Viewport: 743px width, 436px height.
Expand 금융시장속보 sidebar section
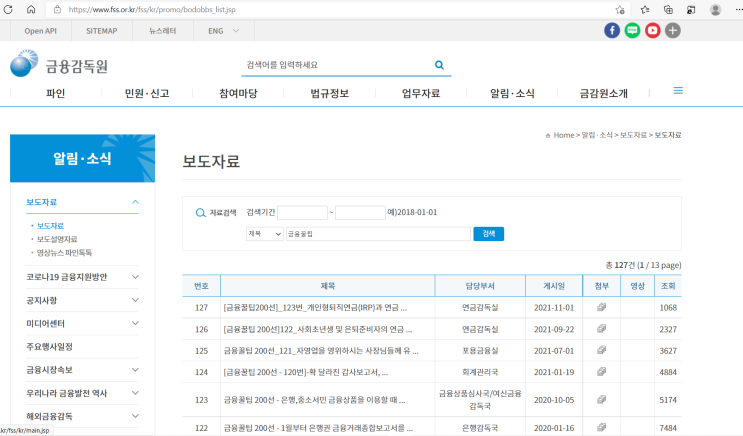135,370
